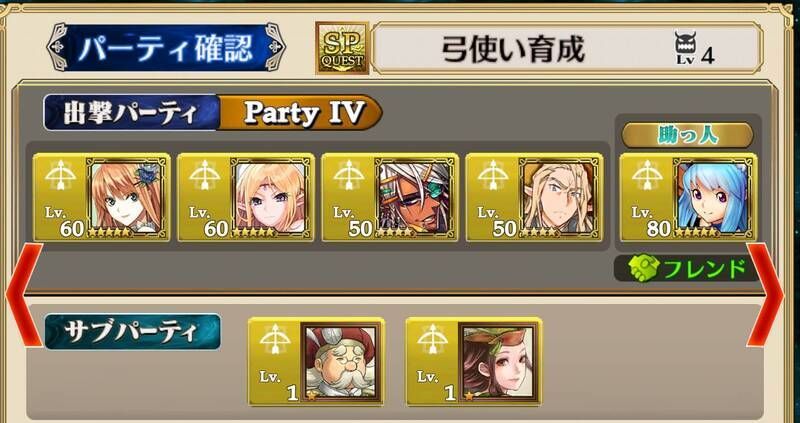Select the brown-haired girl sub-party portrait
The image size is (800, 423).
click(x=498, y=361)
